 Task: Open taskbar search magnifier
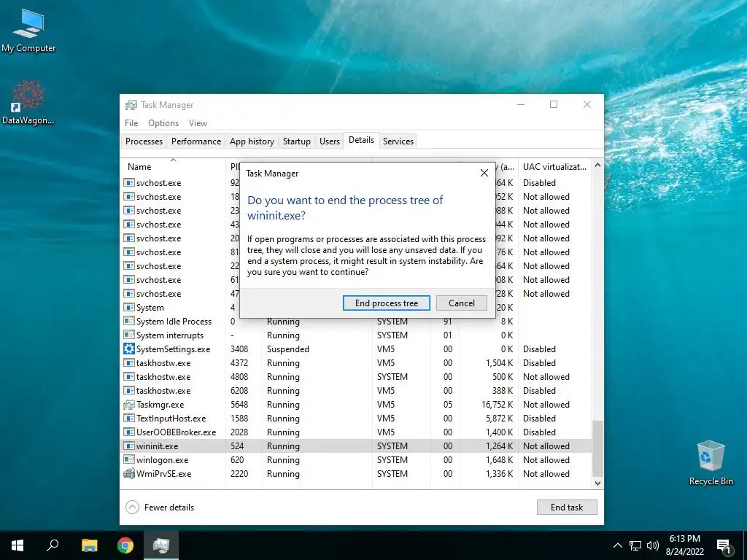53,545
